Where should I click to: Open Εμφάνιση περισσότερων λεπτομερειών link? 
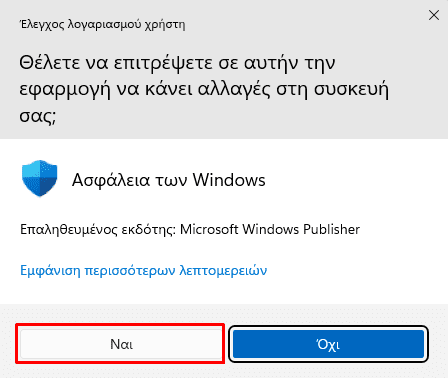click(x=144, y=270)
